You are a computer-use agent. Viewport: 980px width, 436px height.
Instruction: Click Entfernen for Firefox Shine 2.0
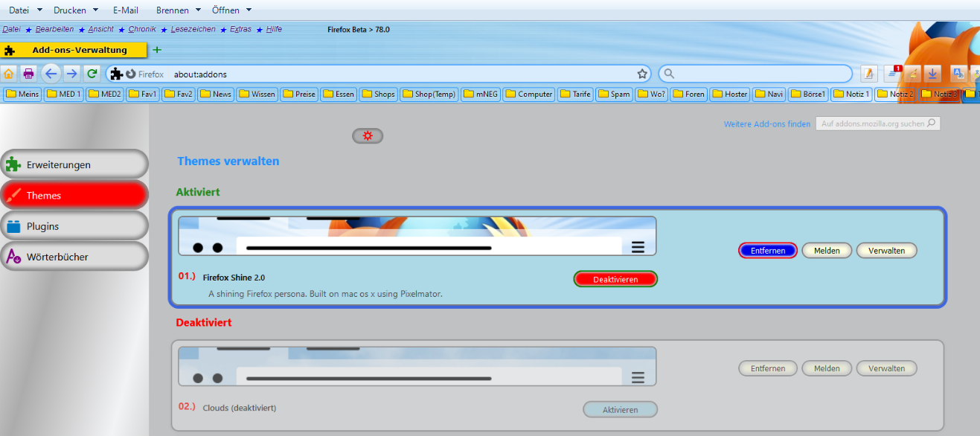click(768, 251)
